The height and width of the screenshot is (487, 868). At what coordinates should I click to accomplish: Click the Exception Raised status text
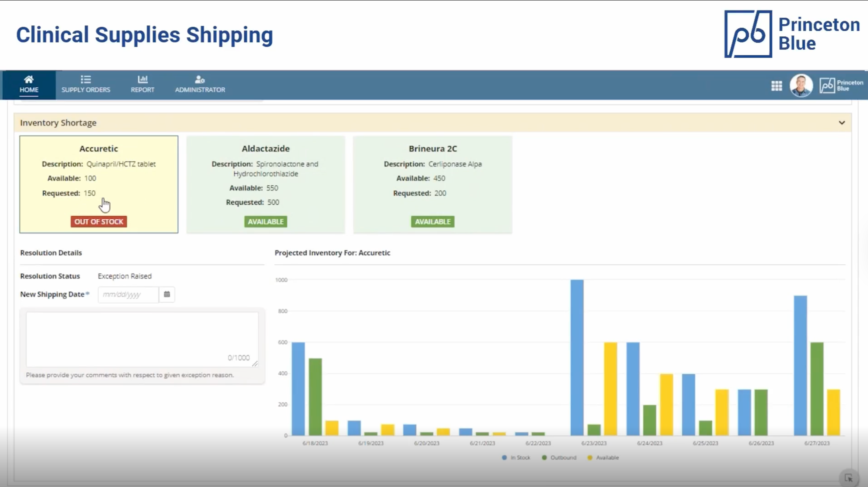point(125,276)
